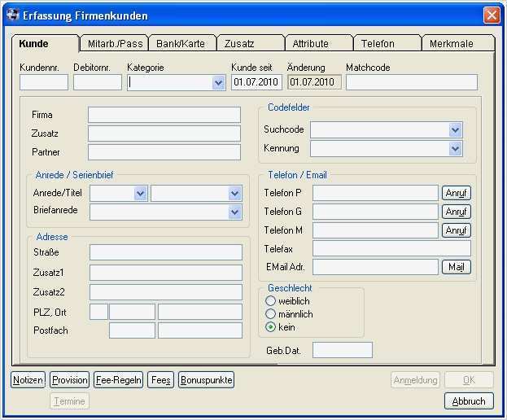Click the Partner input field
The image size is (507, 420).
(x=164, y=152)
